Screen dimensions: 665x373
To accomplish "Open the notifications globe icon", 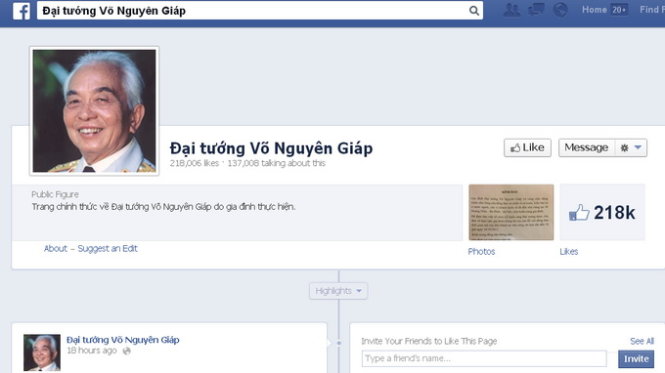I will 560,10.
